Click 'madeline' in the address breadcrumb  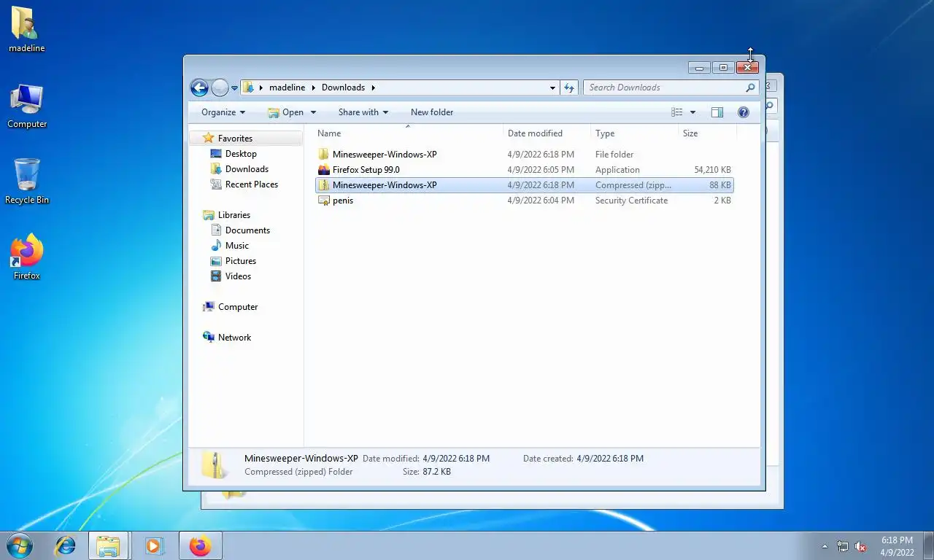(x=287, y=87)
